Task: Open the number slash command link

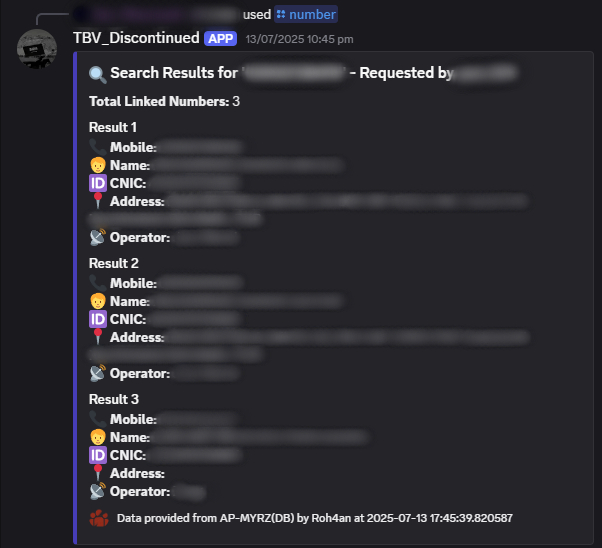Action: coord(306,15)
